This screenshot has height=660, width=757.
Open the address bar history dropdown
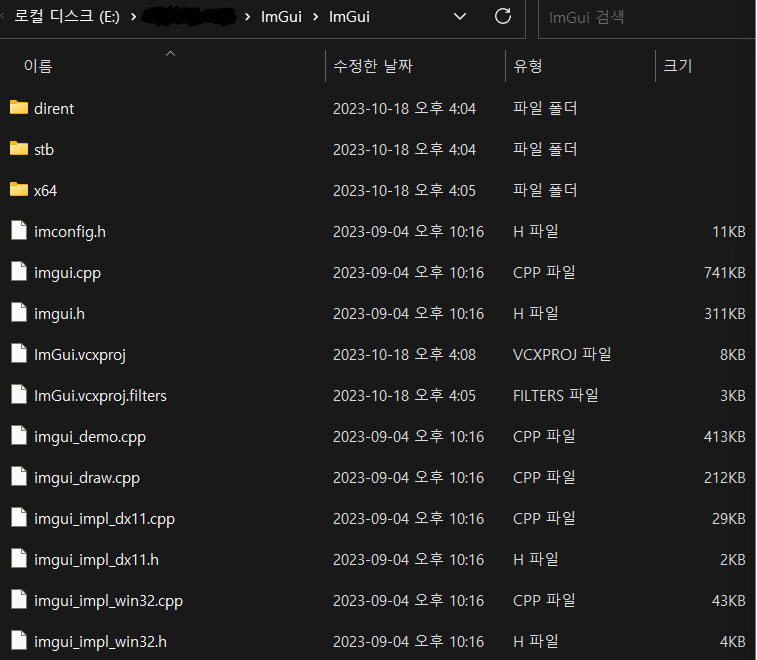tap(460, 16)
